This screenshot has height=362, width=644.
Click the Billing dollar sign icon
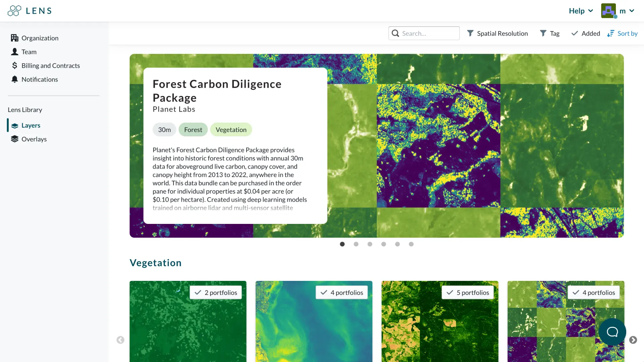(x=14, y=65)
